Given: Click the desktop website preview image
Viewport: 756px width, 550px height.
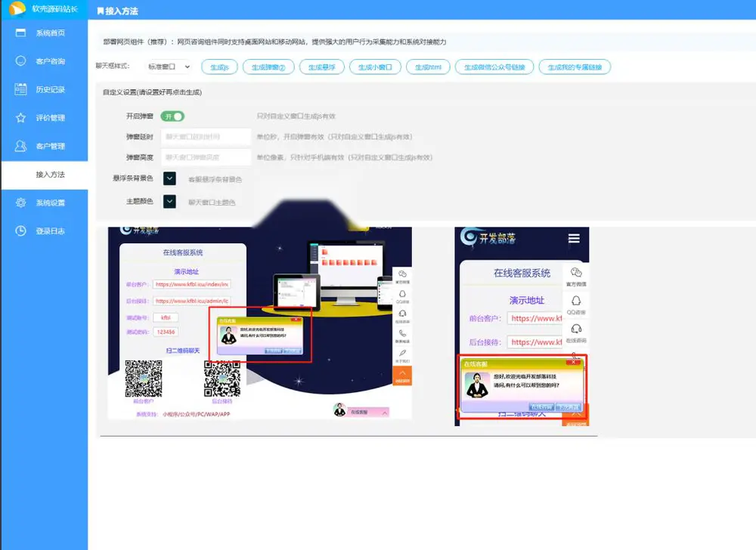Looking at the screenshot, I should click(260, 323).
